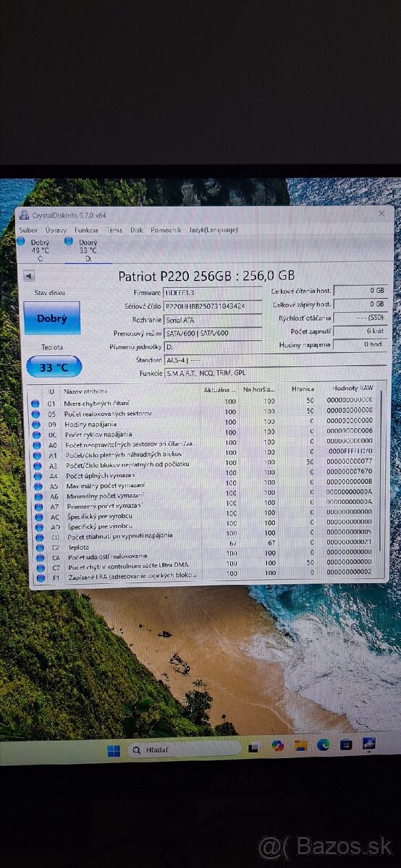Select row Hodiny napájania

pos(203,422)
